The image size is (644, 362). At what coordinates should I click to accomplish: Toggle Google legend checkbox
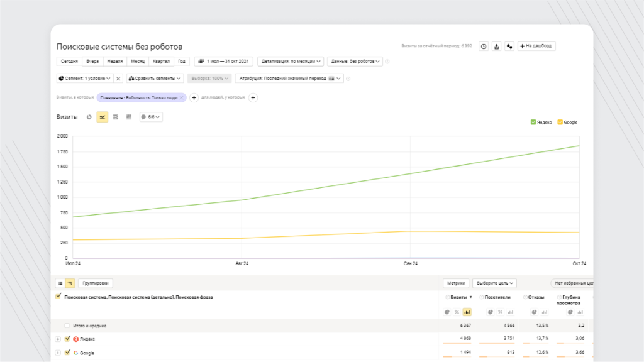[560, 122]
